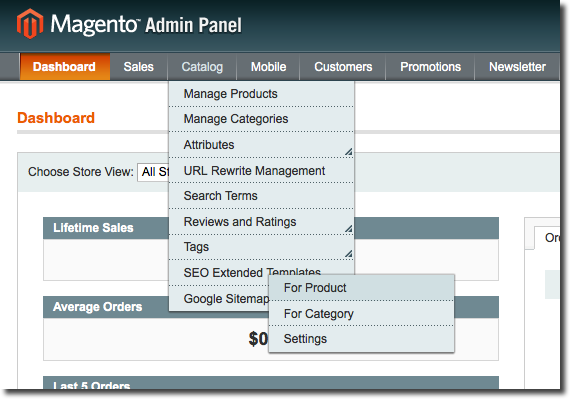Open Settings in SEO templates submenu
This screenshot has width=570, height=399.
pos(361,339)
